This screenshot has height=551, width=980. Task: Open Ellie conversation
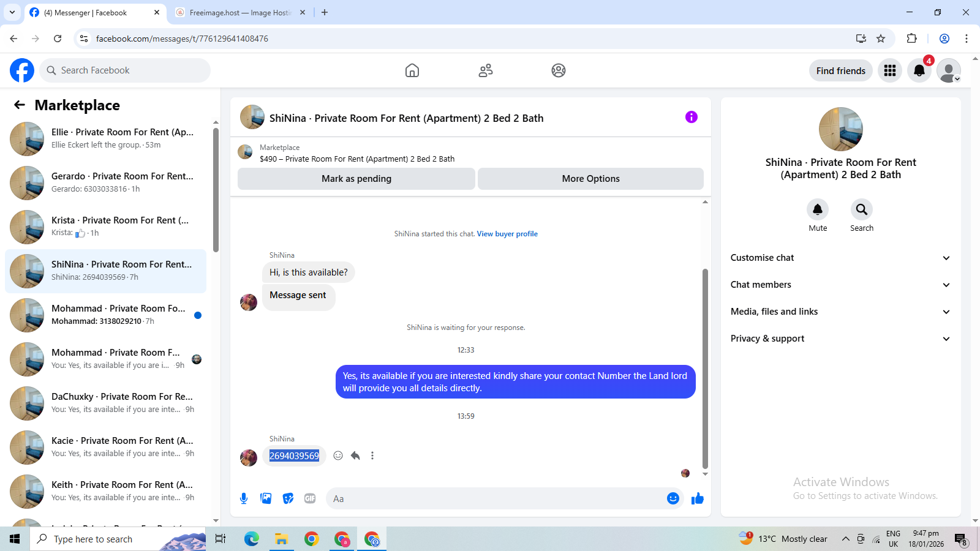tap(106, 139)
